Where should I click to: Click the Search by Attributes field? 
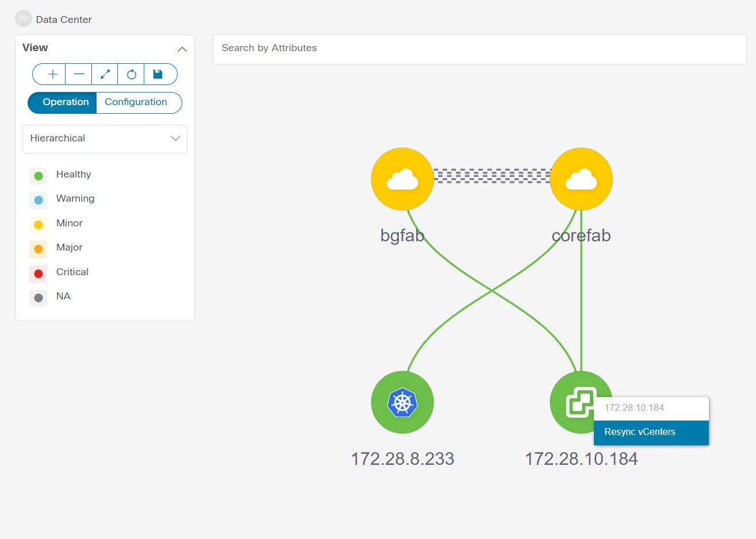coord(479,49)
